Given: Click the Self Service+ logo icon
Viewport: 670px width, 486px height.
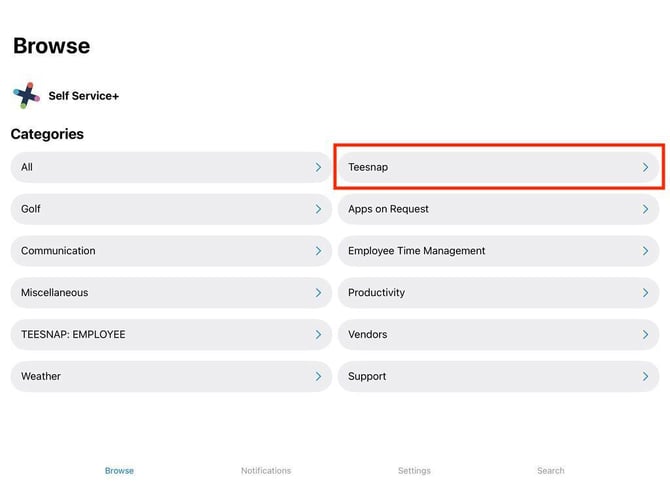Looking at the screenshot, I should [26, 95].
